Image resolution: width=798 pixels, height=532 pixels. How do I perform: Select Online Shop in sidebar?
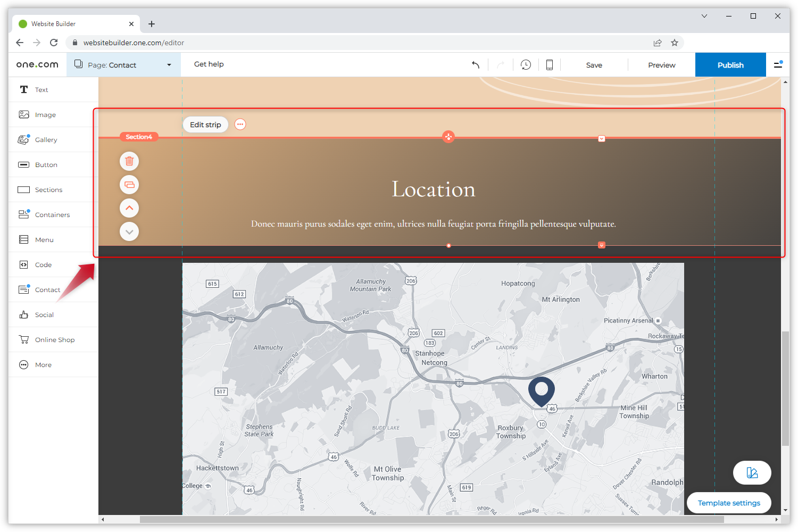click(x=54, y=340)
